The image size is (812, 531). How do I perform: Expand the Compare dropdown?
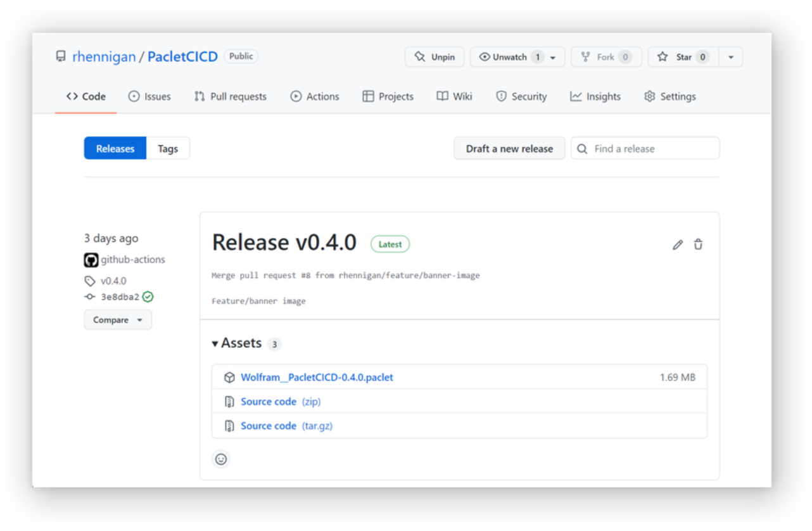[118, 320]
